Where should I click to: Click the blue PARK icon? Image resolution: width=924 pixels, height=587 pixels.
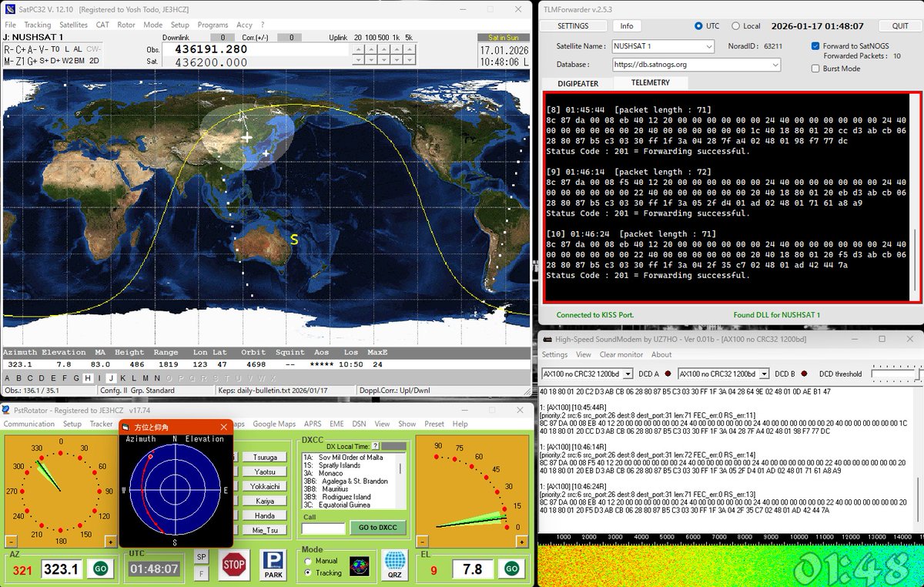[x=273, y=565]
